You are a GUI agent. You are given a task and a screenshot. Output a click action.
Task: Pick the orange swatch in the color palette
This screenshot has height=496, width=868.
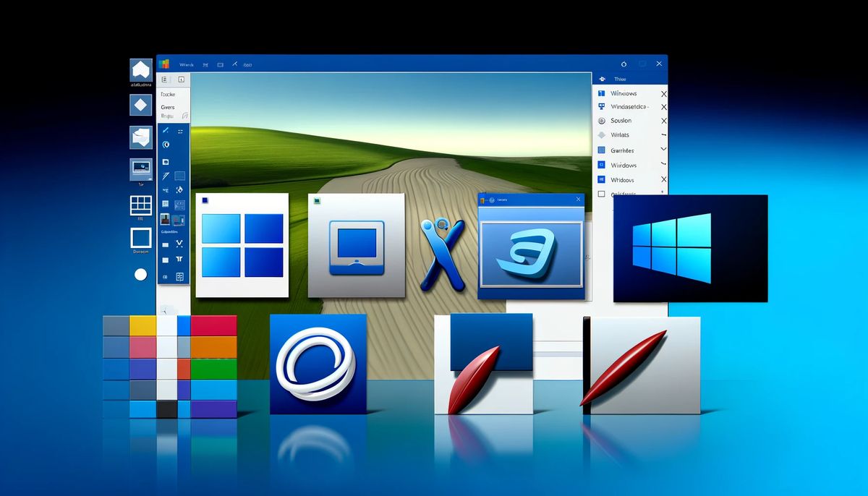point(213,348)
